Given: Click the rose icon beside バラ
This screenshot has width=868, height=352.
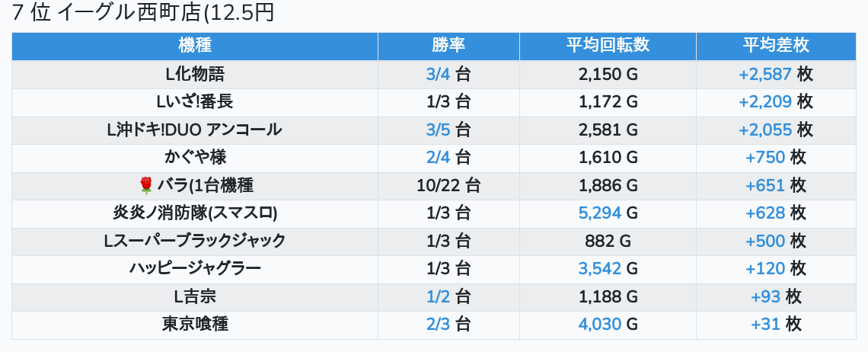Looking at the screenshot, I should [146, 185].
